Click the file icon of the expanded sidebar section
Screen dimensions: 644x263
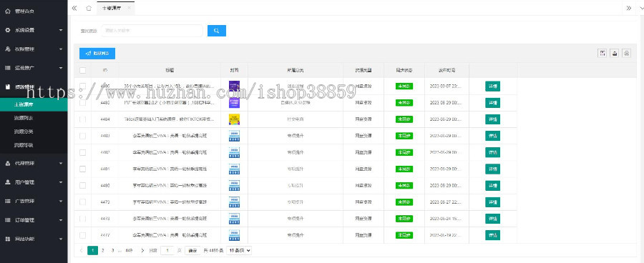(7, 86)
